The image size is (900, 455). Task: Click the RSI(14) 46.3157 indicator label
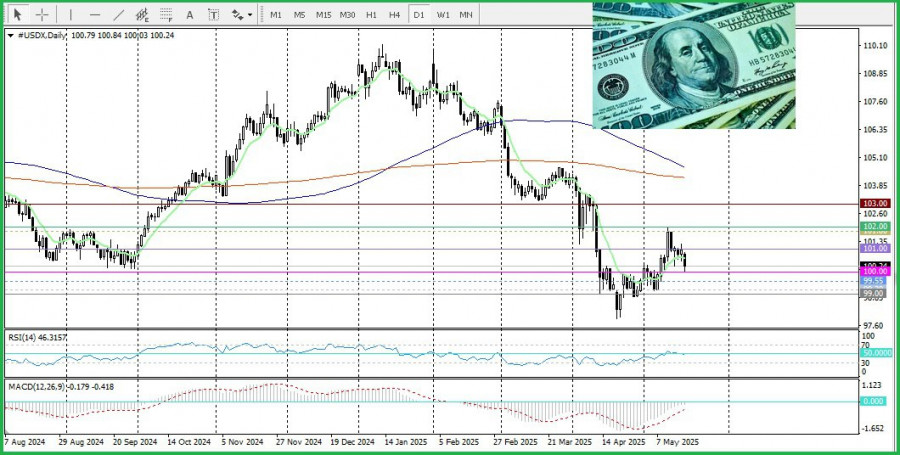click(x=37, y=338)
